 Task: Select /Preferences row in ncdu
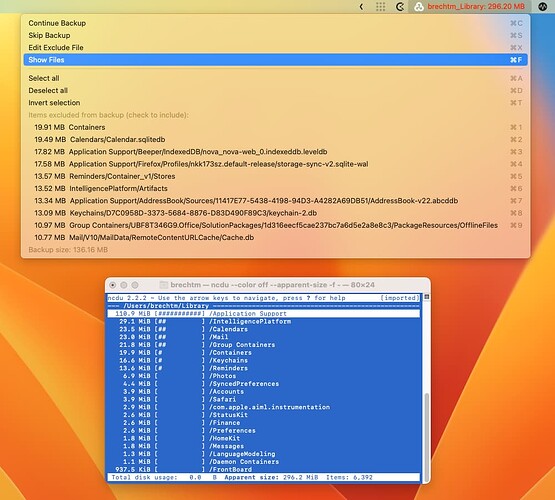point(264,431)
